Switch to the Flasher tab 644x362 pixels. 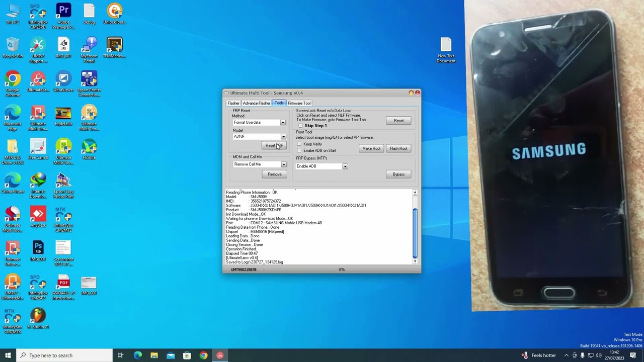[x=233, y=103]
